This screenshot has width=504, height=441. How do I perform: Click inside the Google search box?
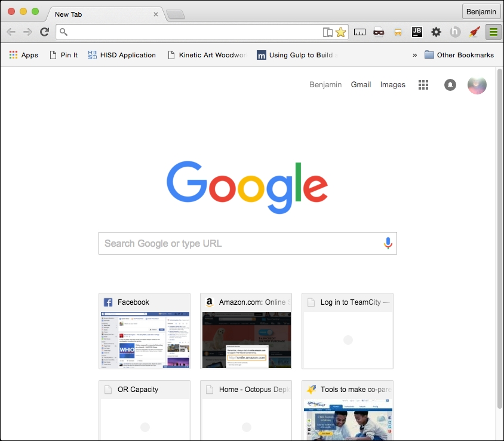click(239, 243)
